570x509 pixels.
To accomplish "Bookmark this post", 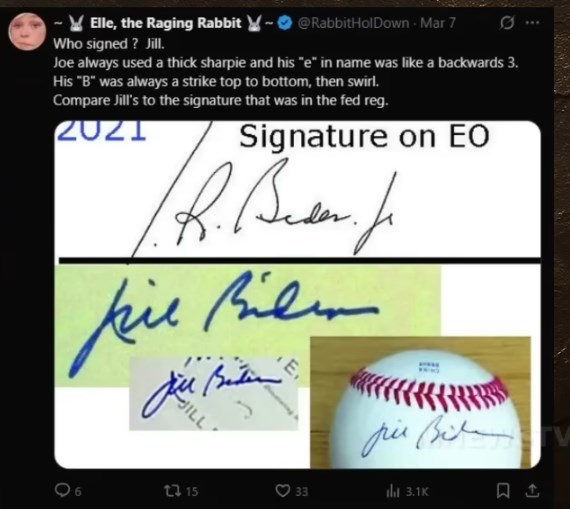I will [503, 491].
